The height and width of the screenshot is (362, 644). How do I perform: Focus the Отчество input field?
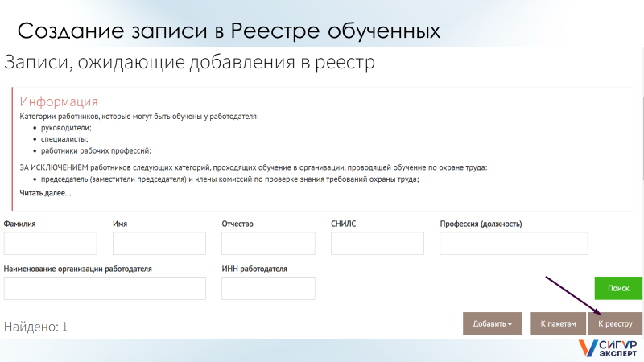268,244
